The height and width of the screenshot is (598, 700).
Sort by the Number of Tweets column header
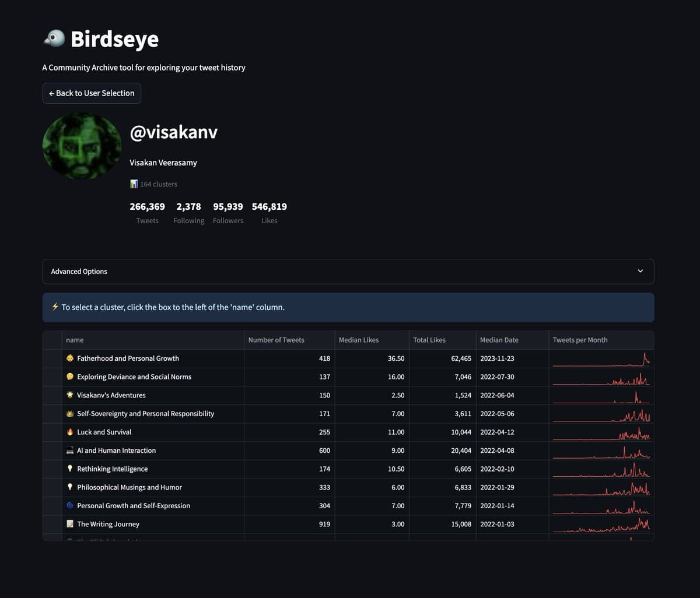tap(276, 340)
